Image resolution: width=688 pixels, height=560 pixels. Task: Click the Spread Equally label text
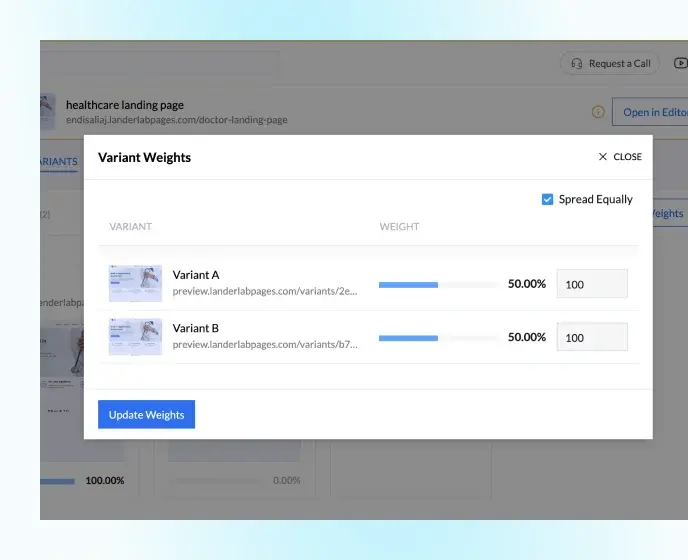pos(595,199)
